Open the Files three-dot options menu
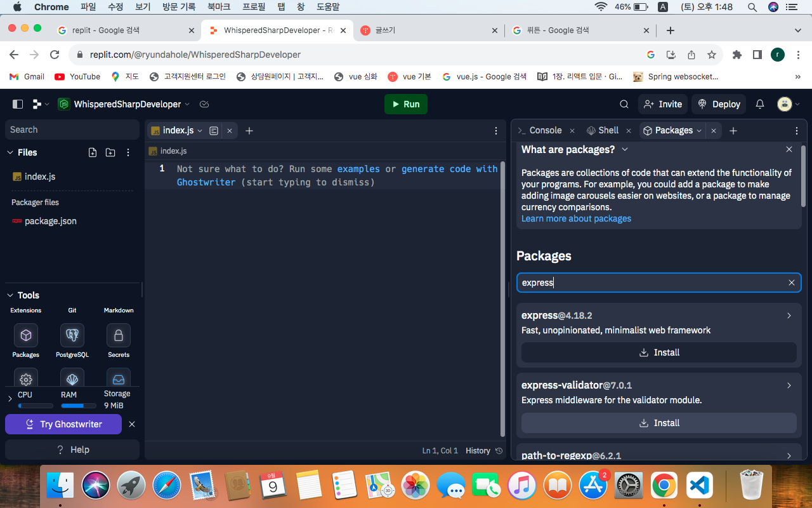This screenshot has height=508, width=812. (x=128, y=152)
